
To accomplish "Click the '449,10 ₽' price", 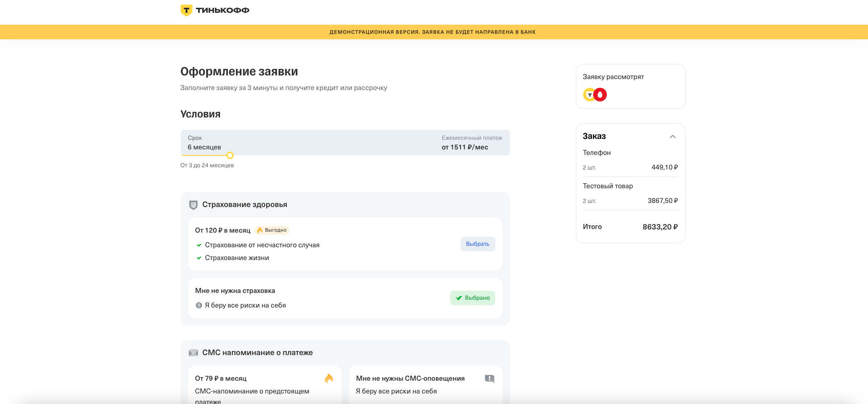I will [x=664, y=167].
